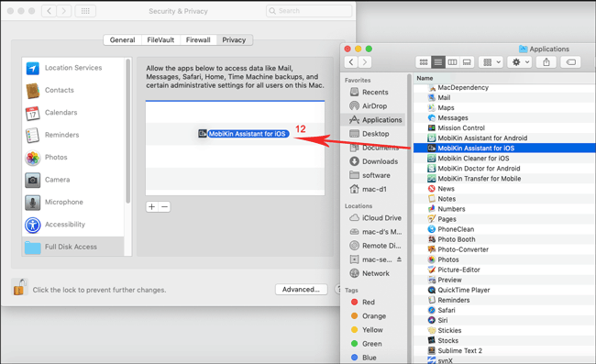Viewport: 596px width, 364px height.
Task: Select QuickTime Player in Applications list
Action: (504, 290)
